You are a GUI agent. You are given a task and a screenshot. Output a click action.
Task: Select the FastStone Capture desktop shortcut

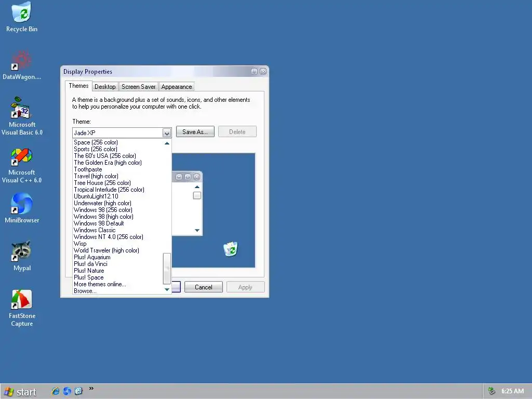(22, 308)
